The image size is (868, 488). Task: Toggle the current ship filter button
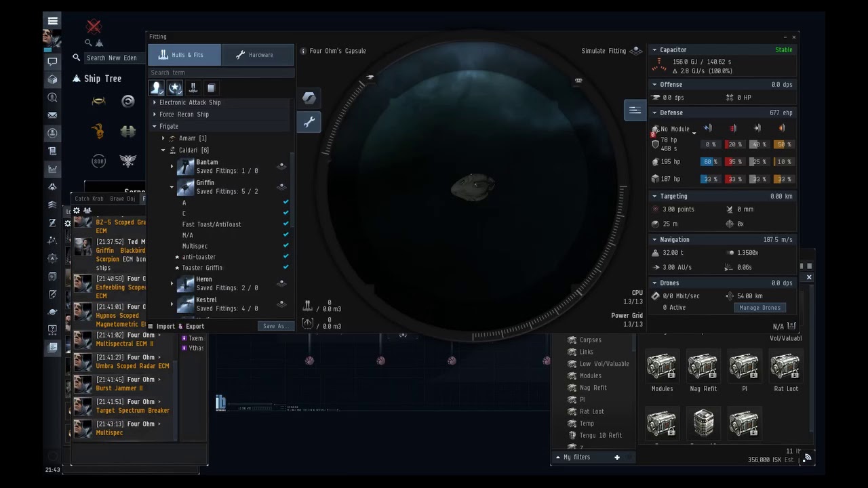(x=211, y=88)
